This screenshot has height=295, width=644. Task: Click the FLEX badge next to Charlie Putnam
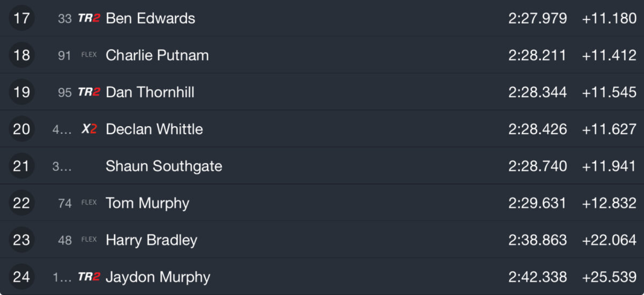click(x=89, y=55)
